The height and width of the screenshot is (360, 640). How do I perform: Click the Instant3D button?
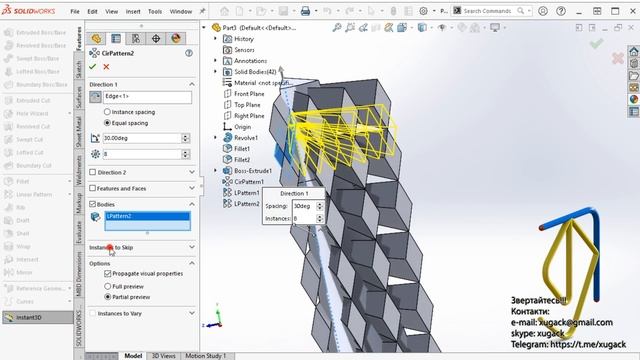38,317
